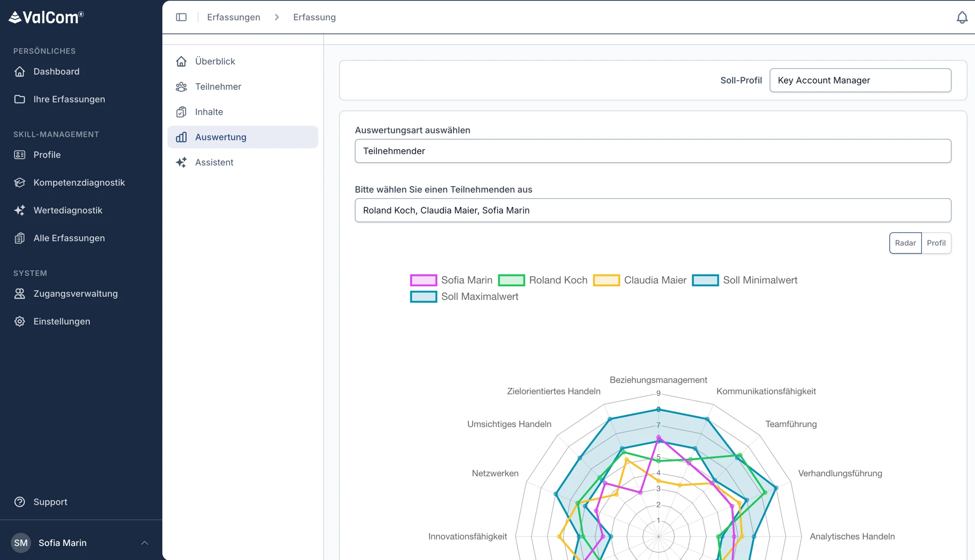Toggle Claudia Maier legend swatch
This screenshot has width=975, height=560.
click(606, 281)
